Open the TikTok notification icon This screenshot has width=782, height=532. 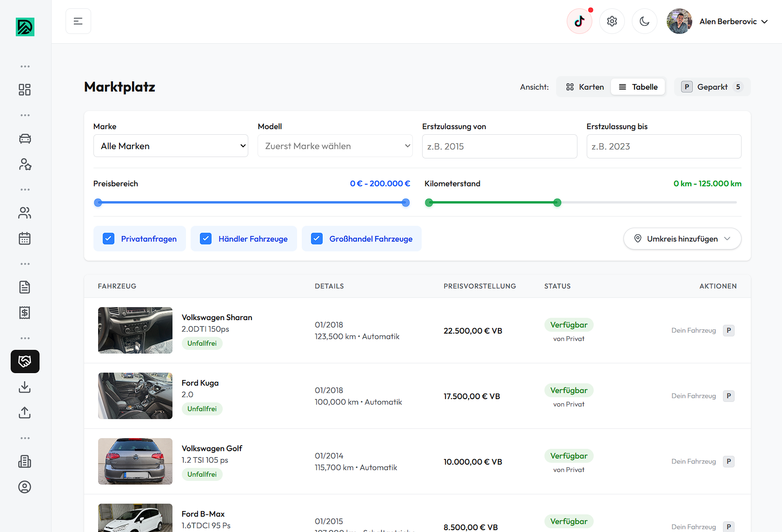(579, 21)
